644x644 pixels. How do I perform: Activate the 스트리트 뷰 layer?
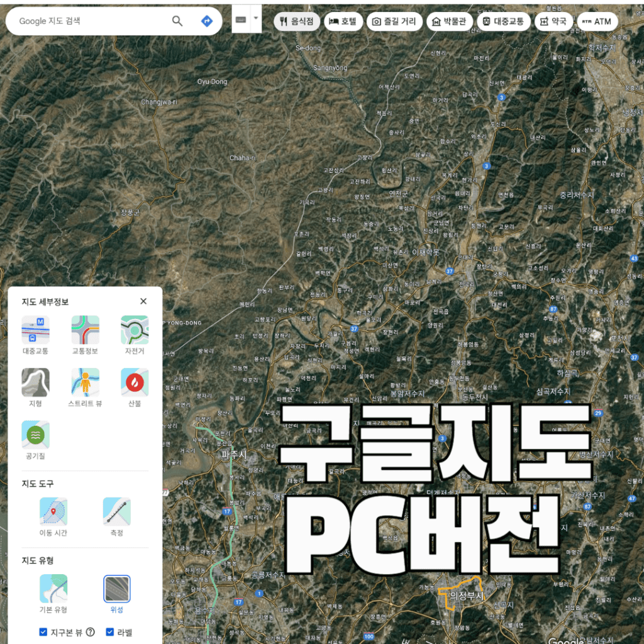tap(86, 382)
